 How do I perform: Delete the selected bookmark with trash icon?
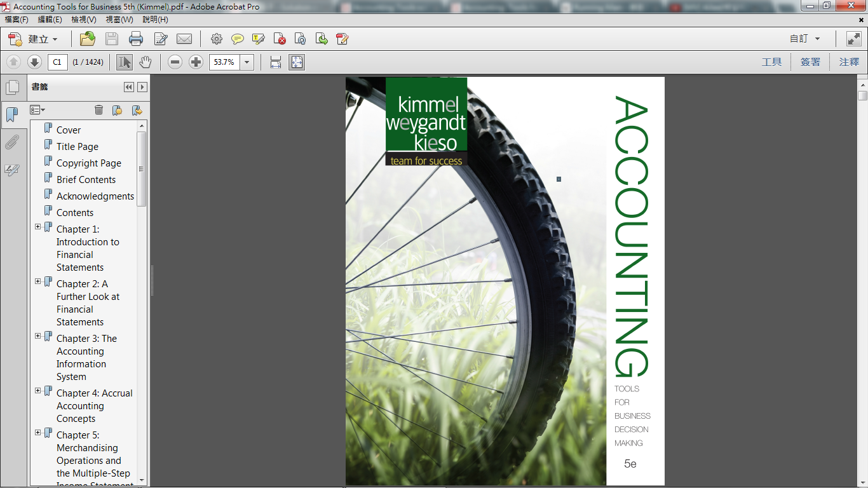click(x=98, y=110)
